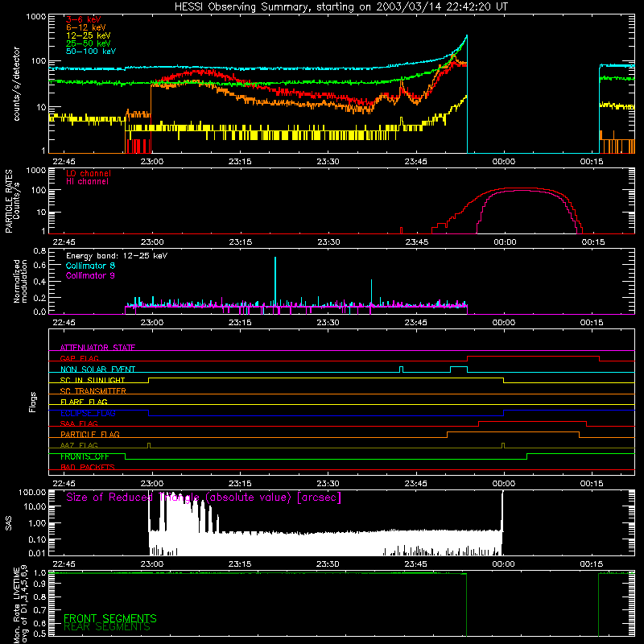Click the NON_SOLAR_EVENT flag label

97,369
